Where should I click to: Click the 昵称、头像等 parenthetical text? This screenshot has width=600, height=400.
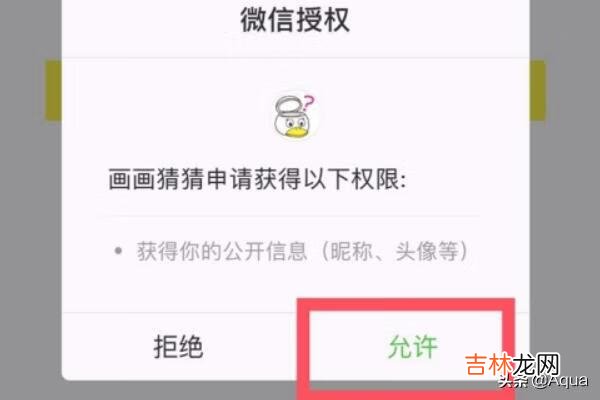[x=395, y=251]
